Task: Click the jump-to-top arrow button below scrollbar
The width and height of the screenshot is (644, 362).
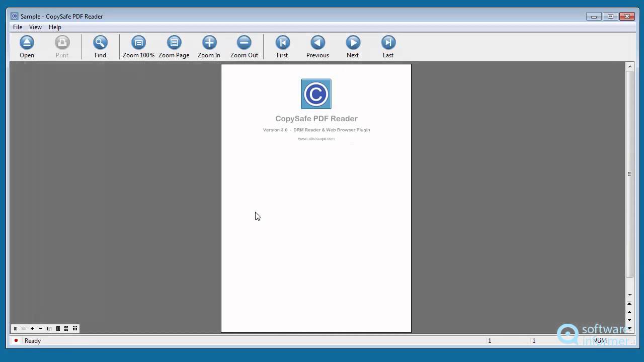Action: (629, 303)
